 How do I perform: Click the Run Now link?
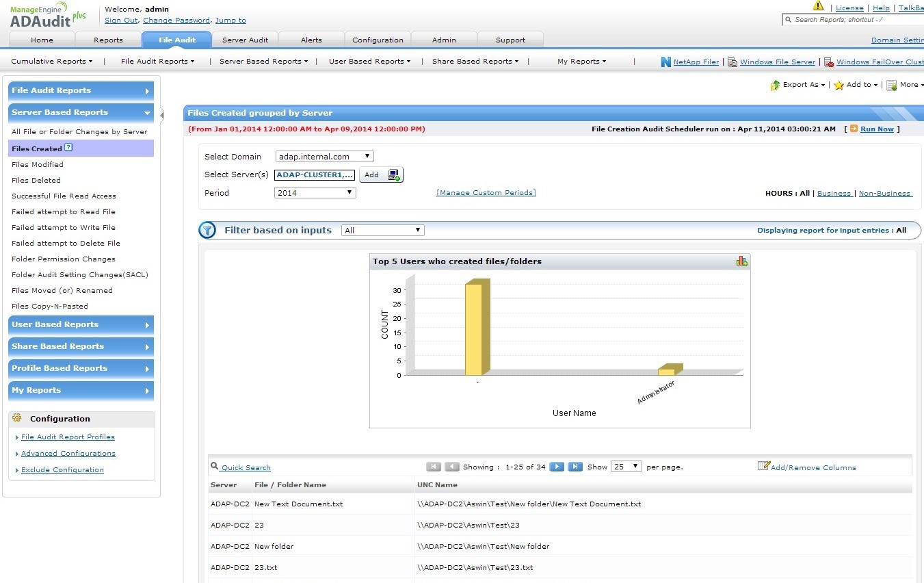pos(877,129)
